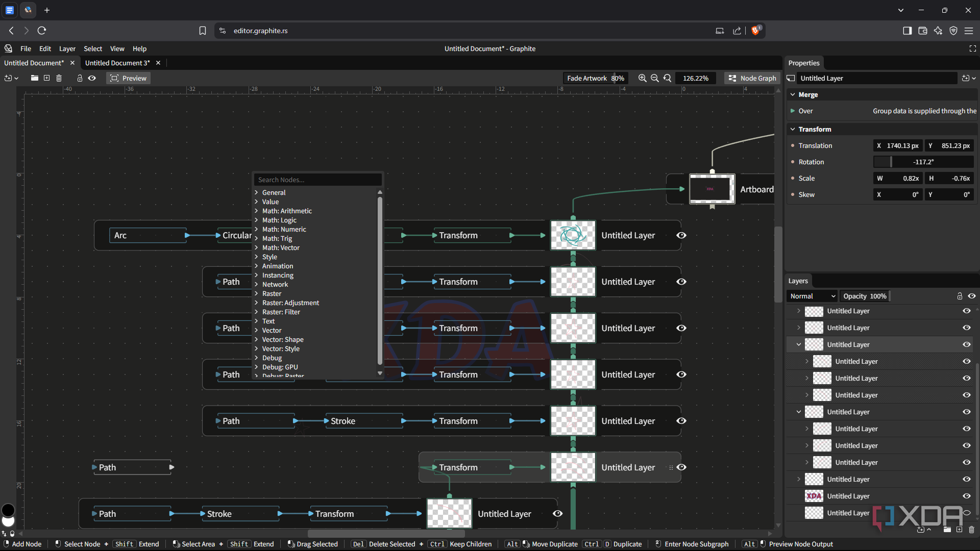Hide the Arc node row's Untitled Layer

pos(681,235)
